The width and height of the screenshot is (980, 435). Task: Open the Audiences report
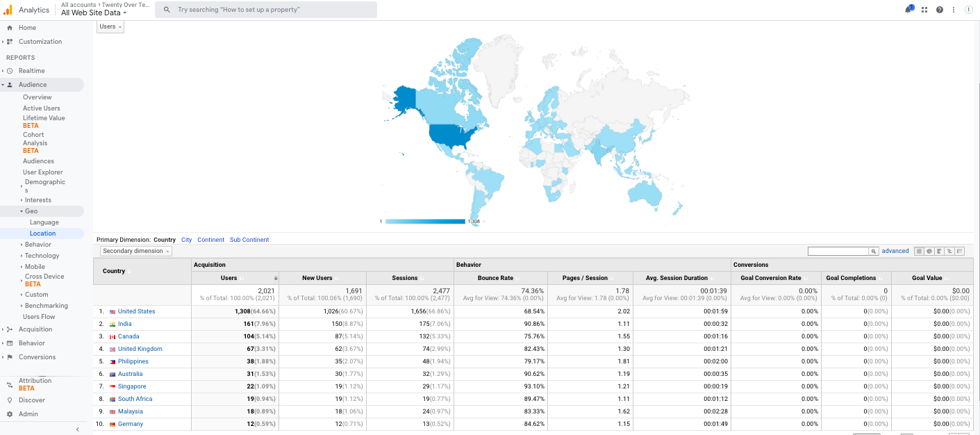tap(38, 161)
